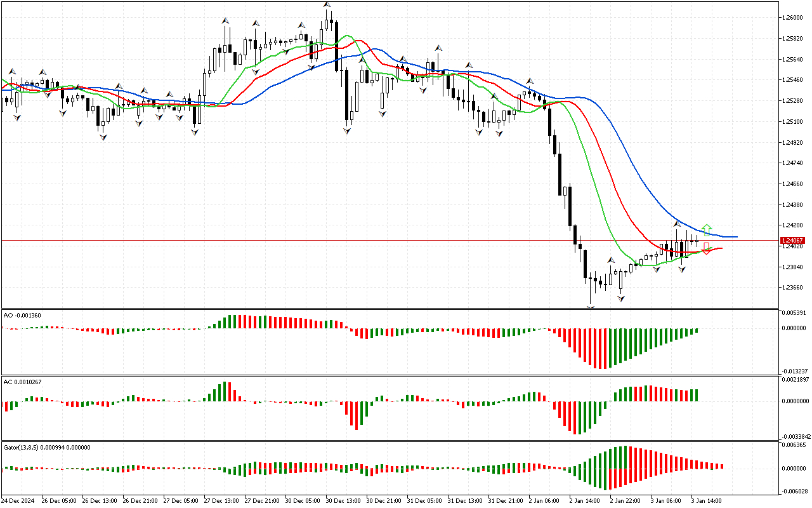Click the 2 Jan 22:00 time label

pos(626,501)
